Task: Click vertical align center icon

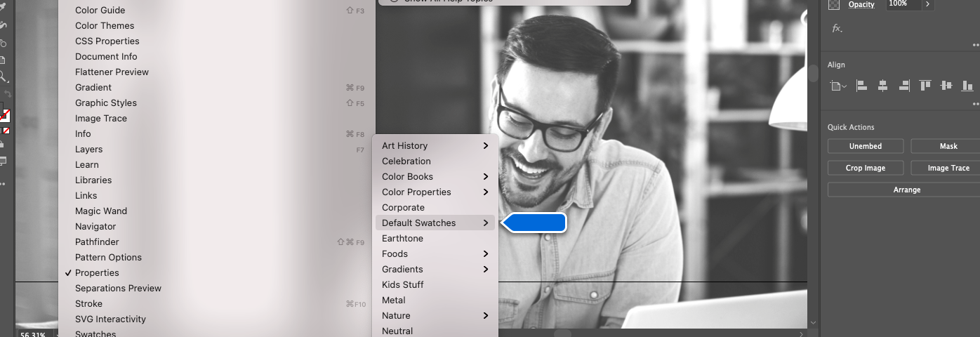Action: click(946, 86)
